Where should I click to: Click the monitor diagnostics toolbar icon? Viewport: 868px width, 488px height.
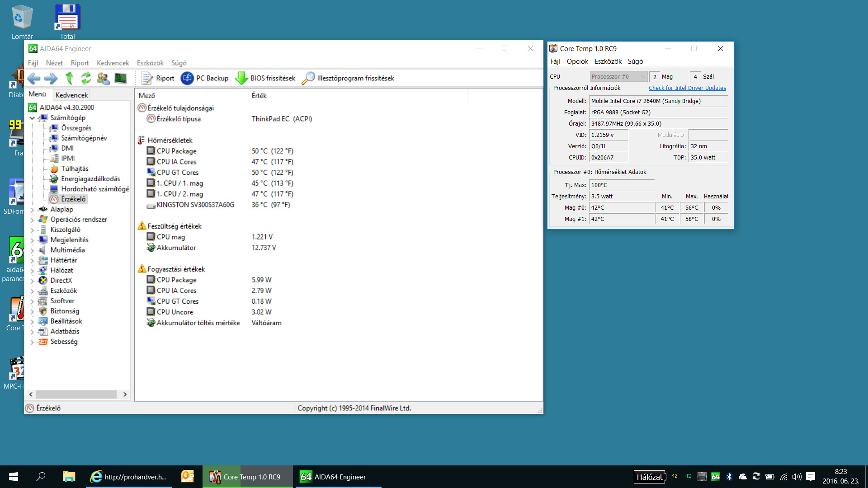120,78
